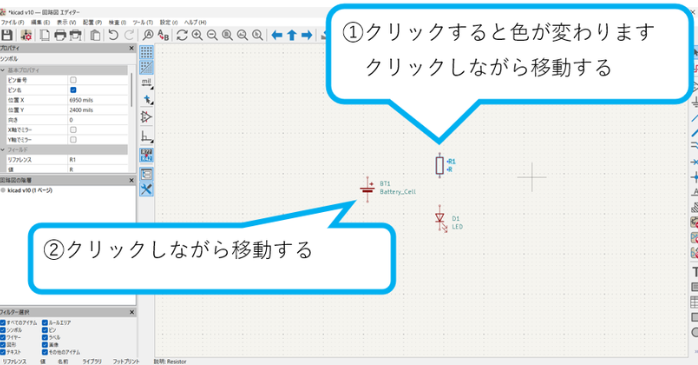698x365 pixels.
Task: Refresh the schematic view
Action: (182, 35)
